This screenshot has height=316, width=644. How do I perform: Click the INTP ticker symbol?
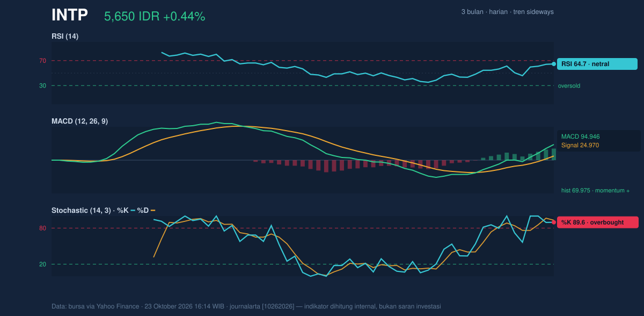[70, 16]
